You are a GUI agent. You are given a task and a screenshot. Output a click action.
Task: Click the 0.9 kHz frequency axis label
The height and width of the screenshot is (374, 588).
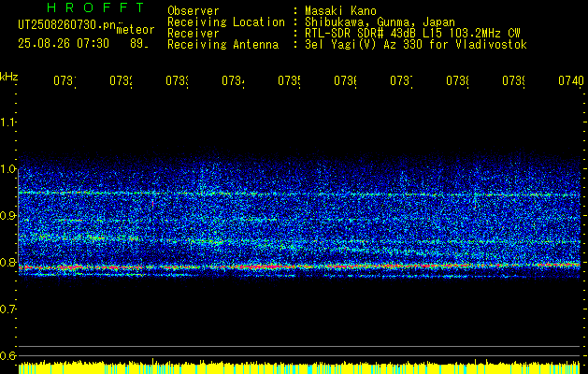[x=7, y=216]
